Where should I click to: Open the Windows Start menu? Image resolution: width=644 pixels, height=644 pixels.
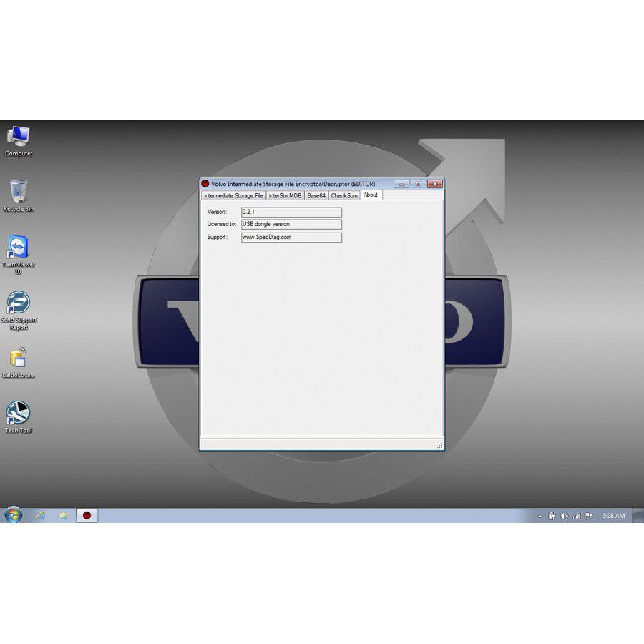click(13, 515)
